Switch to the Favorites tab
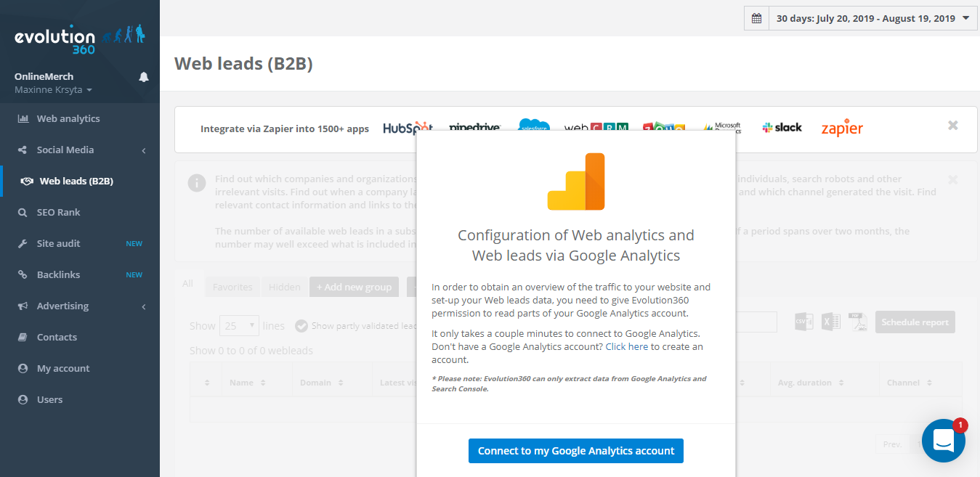980x477 pixels. 232,287
